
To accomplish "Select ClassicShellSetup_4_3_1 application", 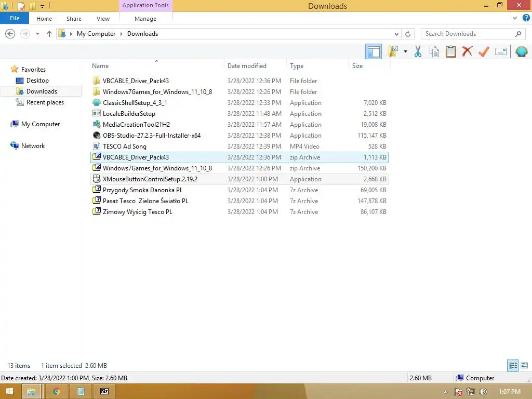I will pyautogui.click(x=240, y=102).
